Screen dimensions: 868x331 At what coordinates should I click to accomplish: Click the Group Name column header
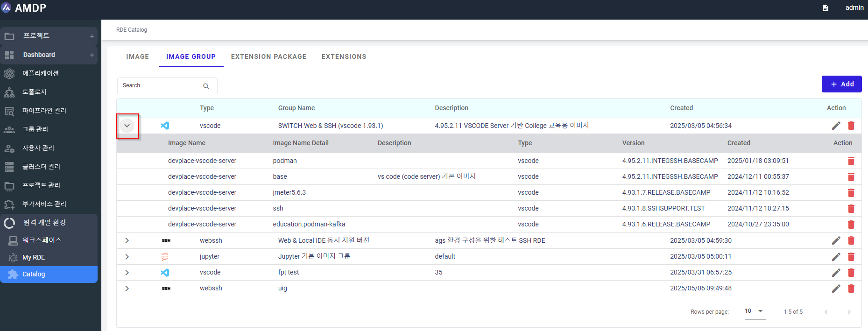pyautogui.click(x=296, y=108)
